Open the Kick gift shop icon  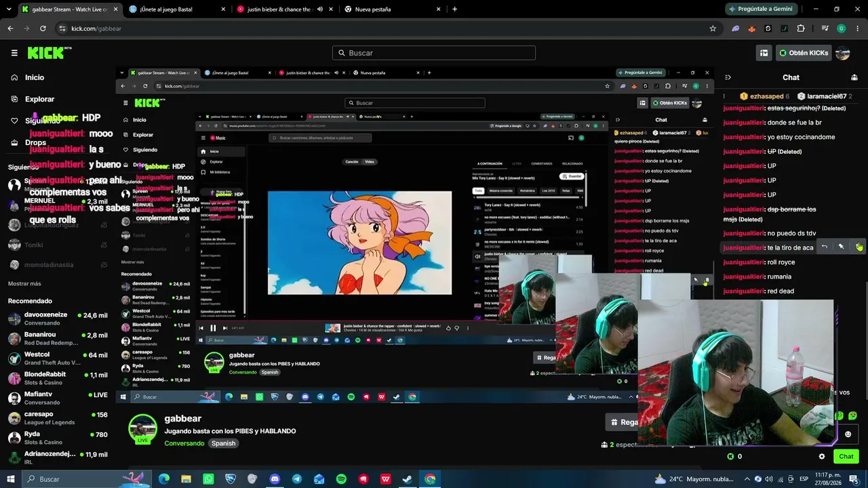(x=764, y=53)
